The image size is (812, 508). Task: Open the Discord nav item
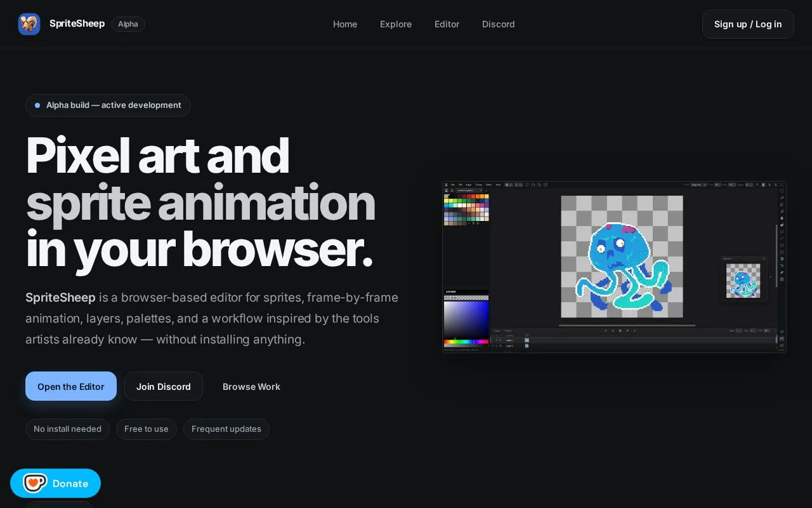coord(499,24)
